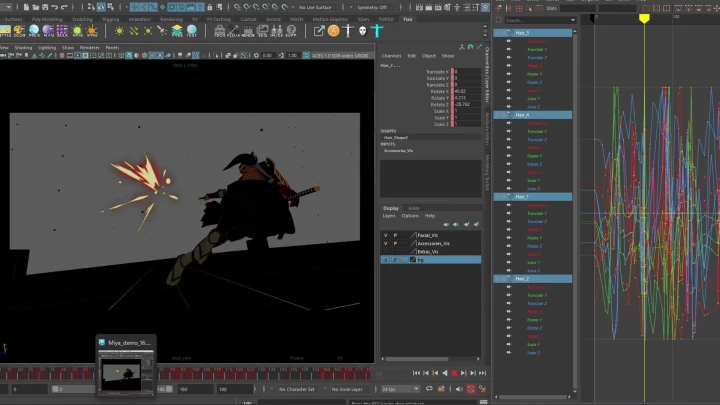Screen dimensions: 720x405
Task: Click the Rotate X value field
Action: (x=467, y=91)
